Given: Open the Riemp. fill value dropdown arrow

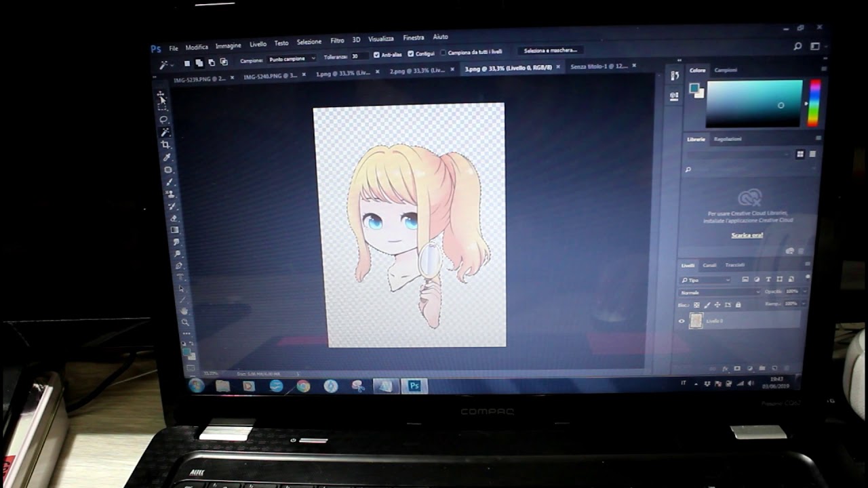Looking at the screenshot, I should 804,304.
